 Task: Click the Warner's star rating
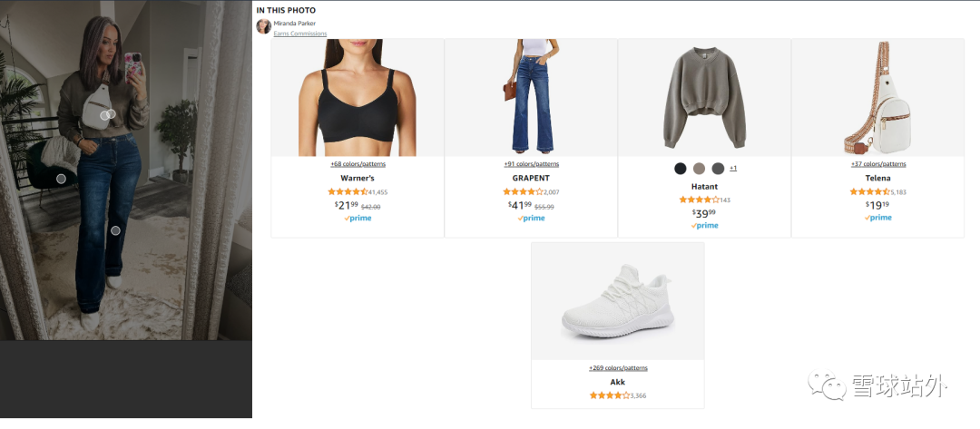click(x=348, y=192)
